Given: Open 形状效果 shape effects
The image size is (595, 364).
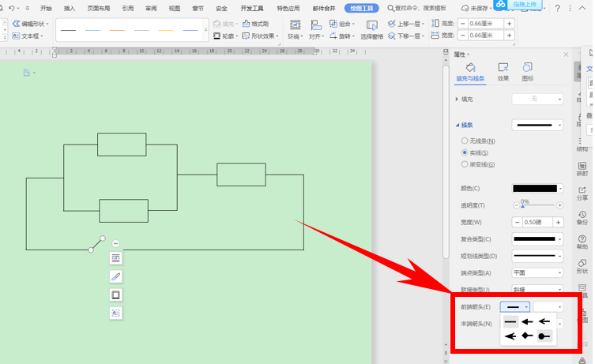Looking at the screenshot, I should 261,36.
